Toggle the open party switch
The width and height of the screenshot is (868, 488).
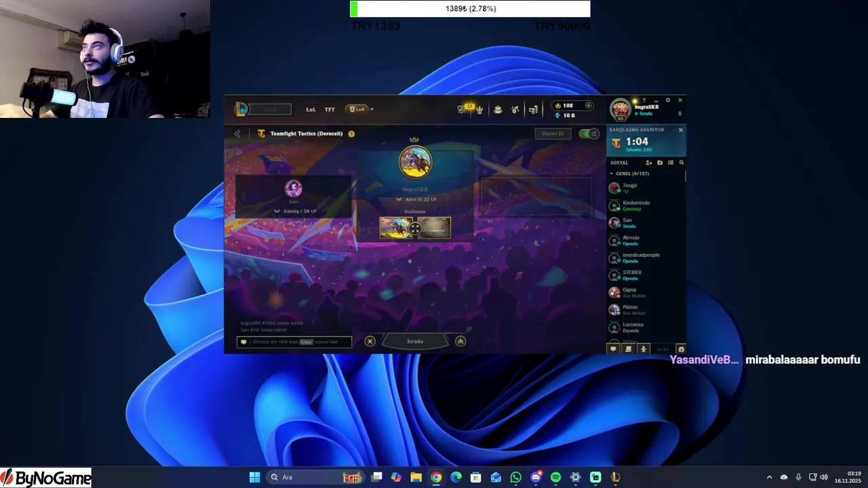pos(589,134)
